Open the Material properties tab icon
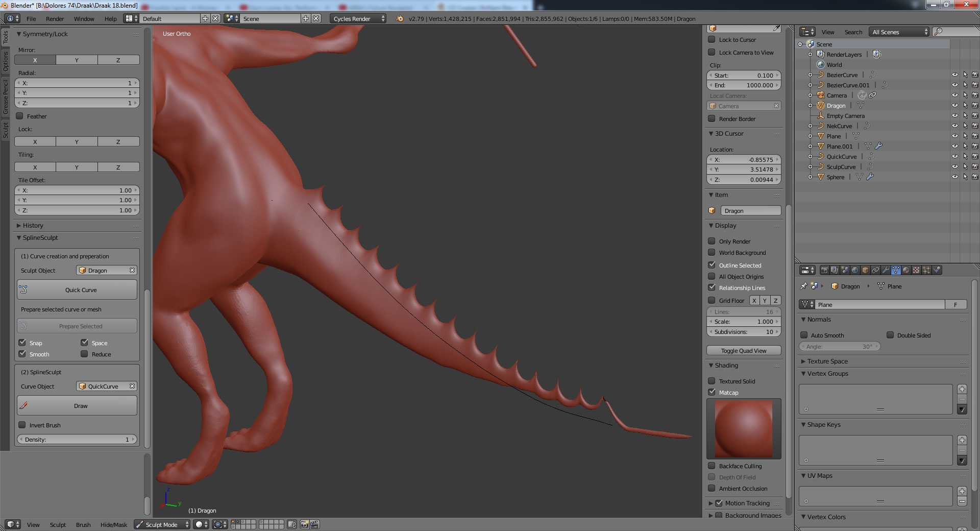The image size is (980, 531). (906, 270)
